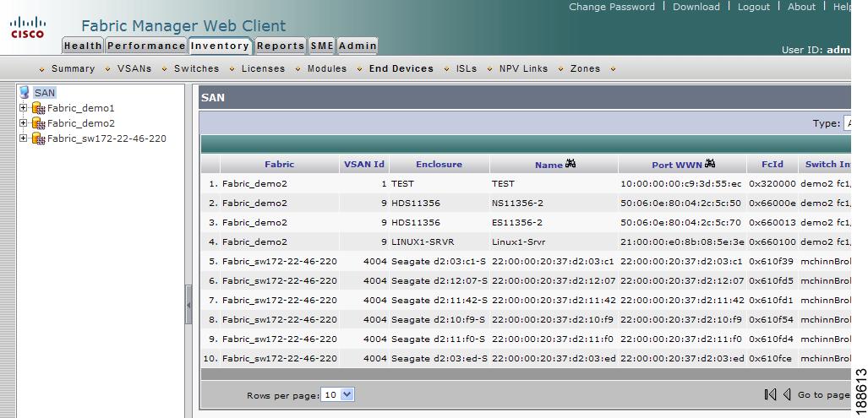Click FcId 0x320000 cell
This screenshot has height=418, width=868.
tap(772, 184)
